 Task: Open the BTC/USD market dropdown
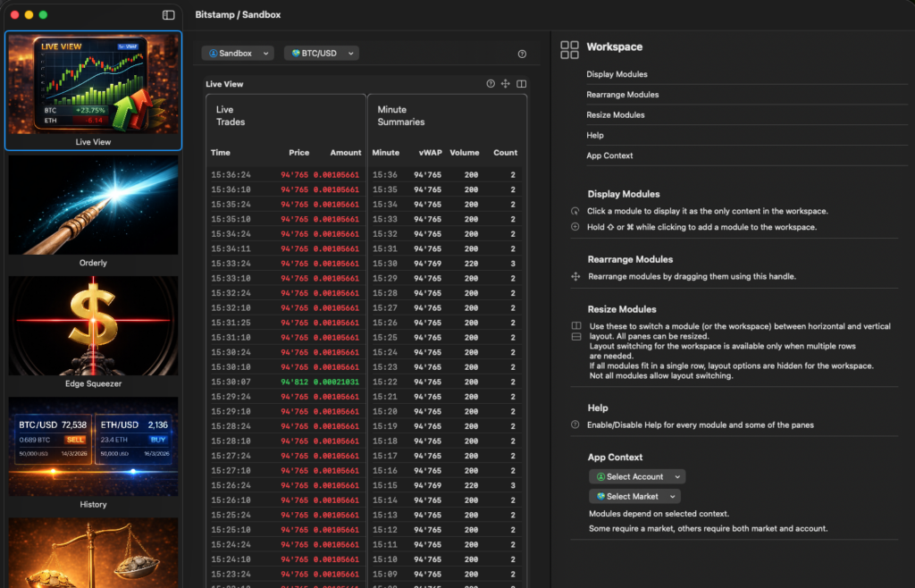tap(321, 54)
